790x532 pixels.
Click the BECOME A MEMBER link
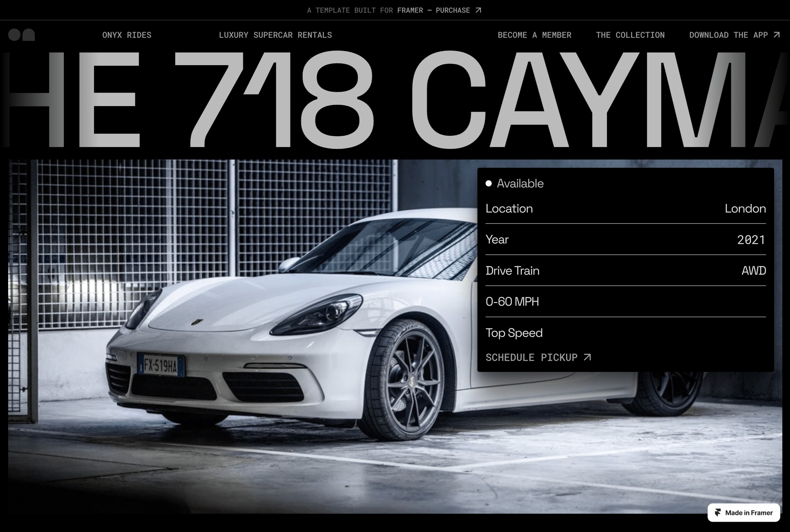point(534,35)
